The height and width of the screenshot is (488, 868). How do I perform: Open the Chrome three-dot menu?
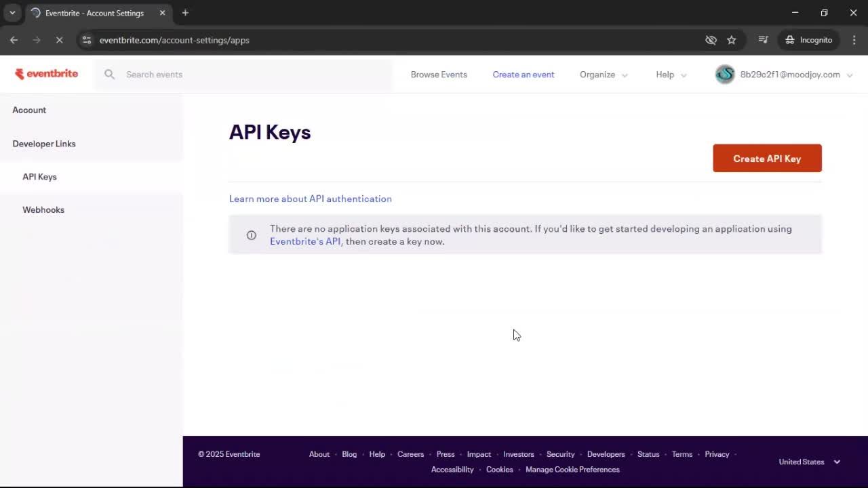pyautogui.click(x=854, y=40)
